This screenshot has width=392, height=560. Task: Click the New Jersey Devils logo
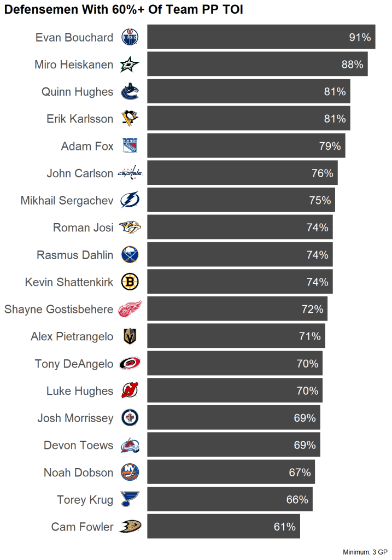[130, 390]
